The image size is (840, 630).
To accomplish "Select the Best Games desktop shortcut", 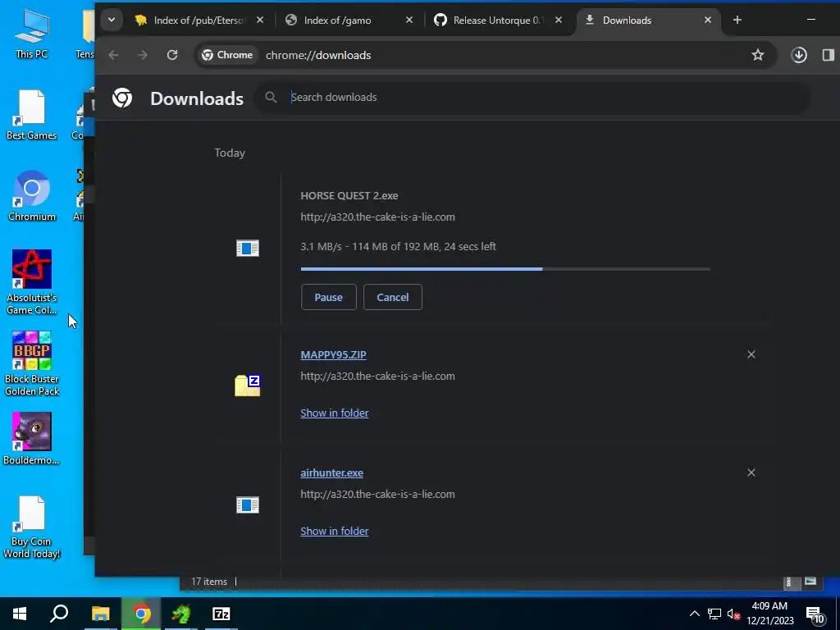I will point(32,115).
